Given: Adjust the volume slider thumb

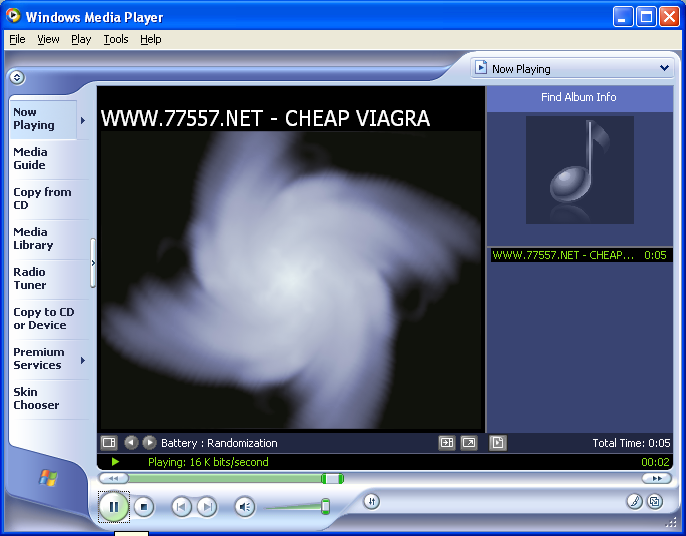Looking at the screenshot, I should coord(325,506).
